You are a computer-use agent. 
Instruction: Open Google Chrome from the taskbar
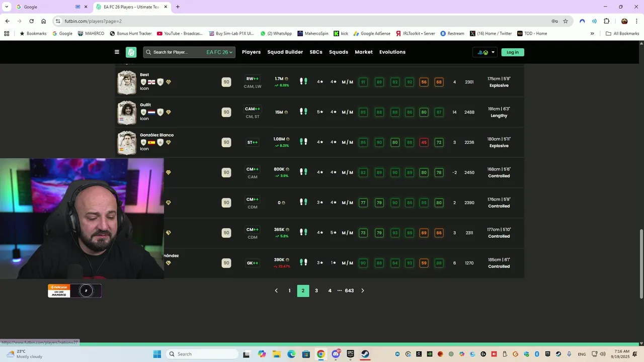[x=320, y=354]
